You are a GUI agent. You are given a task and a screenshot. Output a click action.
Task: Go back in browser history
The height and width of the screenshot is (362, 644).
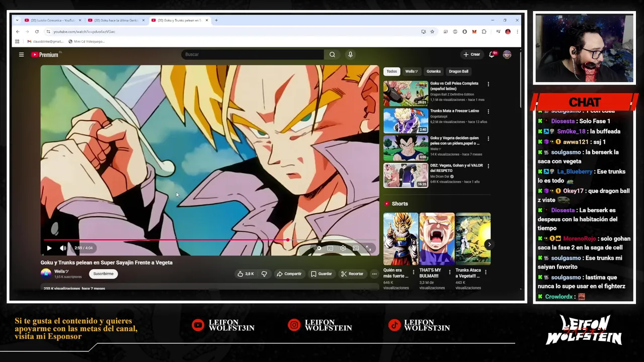18,32
